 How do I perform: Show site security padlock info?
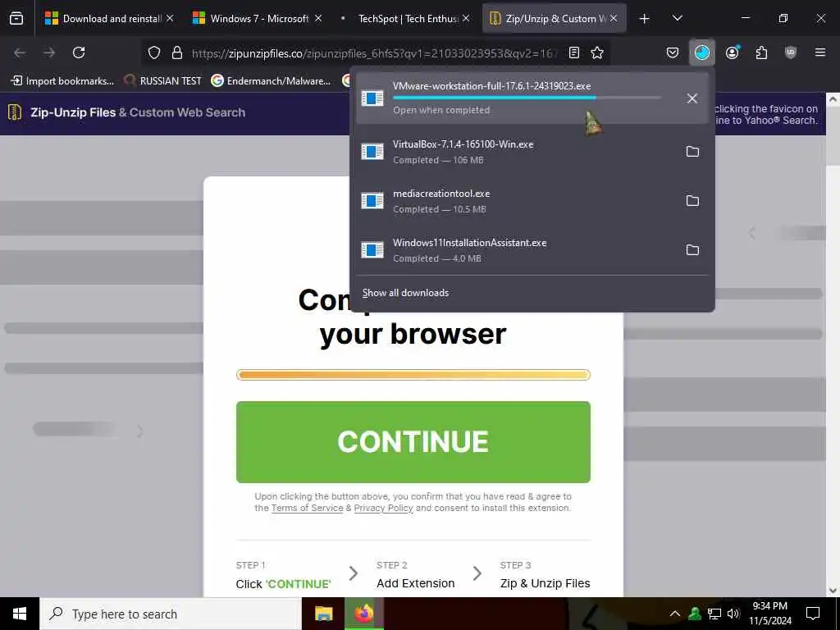point(177,52)
